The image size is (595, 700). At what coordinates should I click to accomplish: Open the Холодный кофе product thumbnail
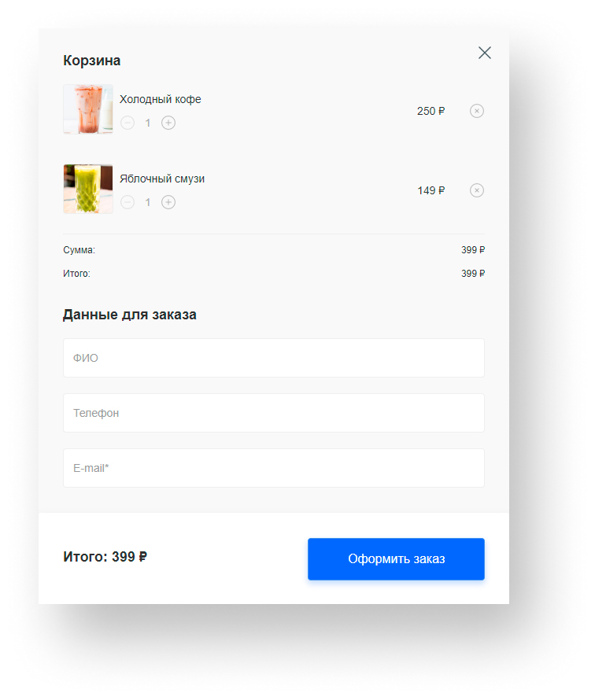tap(88, 109)
